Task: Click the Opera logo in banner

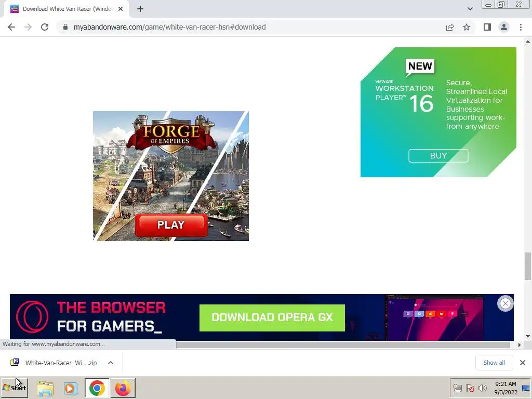Action: tap(32, 317)
